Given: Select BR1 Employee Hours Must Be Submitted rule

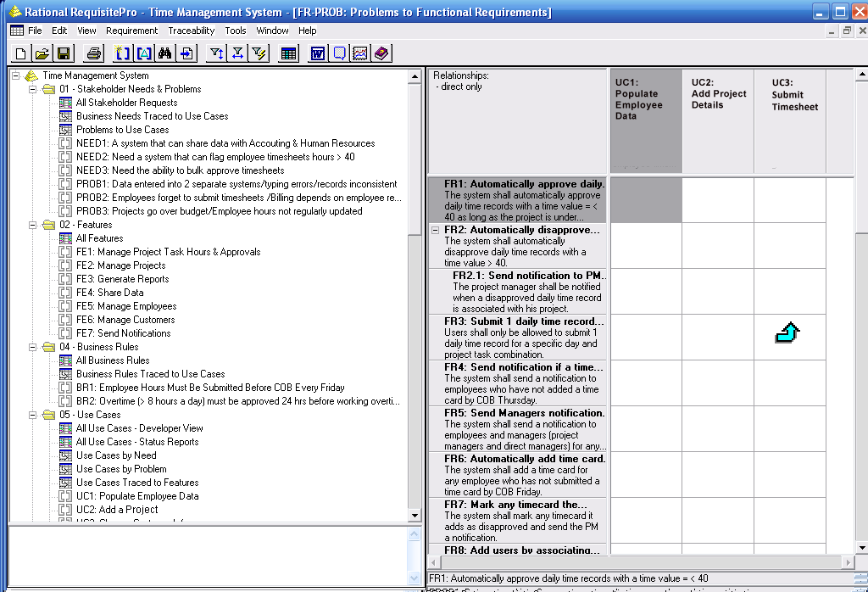Looking at the screenshot, I should click(210, 388).
